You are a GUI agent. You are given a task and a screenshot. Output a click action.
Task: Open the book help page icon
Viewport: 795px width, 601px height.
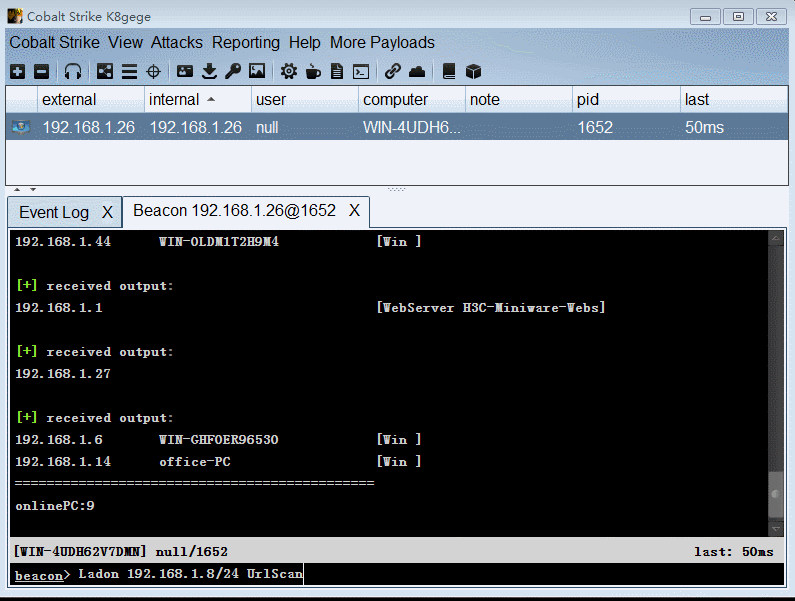click(x=449, y=72)
